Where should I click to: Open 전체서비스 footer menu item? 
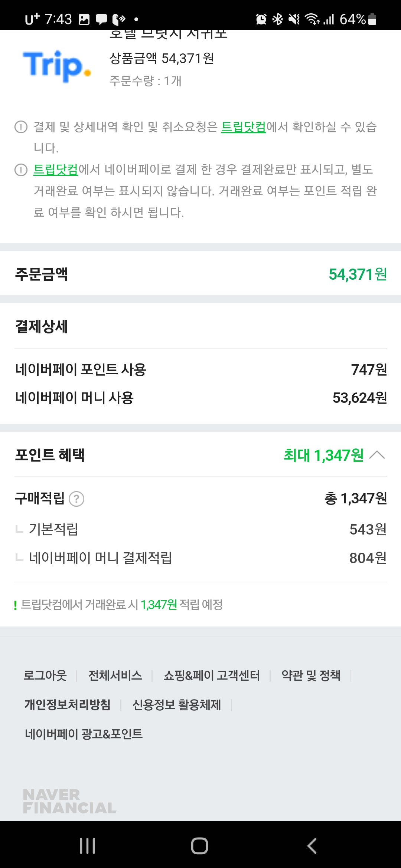(115, 675)
